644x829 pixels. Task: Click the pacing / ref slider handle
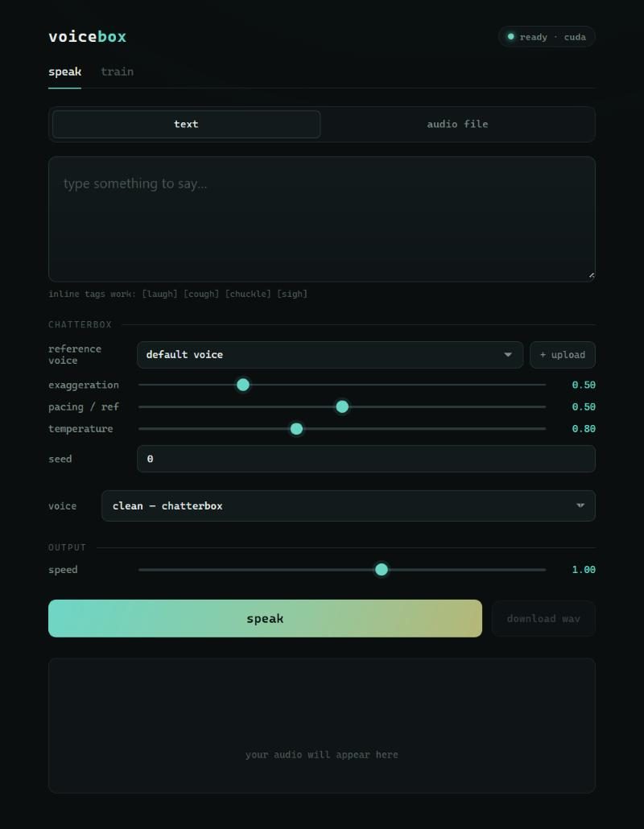point(342,406)
